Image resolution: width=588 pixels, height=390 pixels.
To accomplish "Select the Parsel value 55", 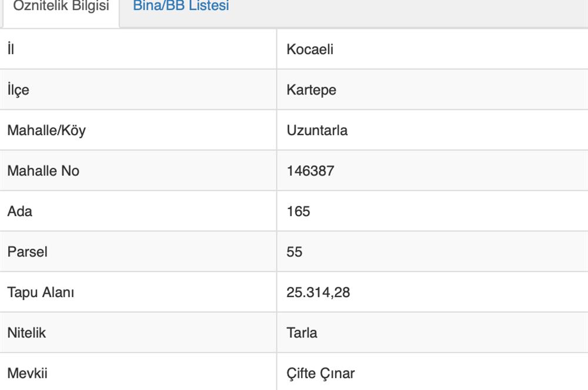I will click(x=295, y=252).
